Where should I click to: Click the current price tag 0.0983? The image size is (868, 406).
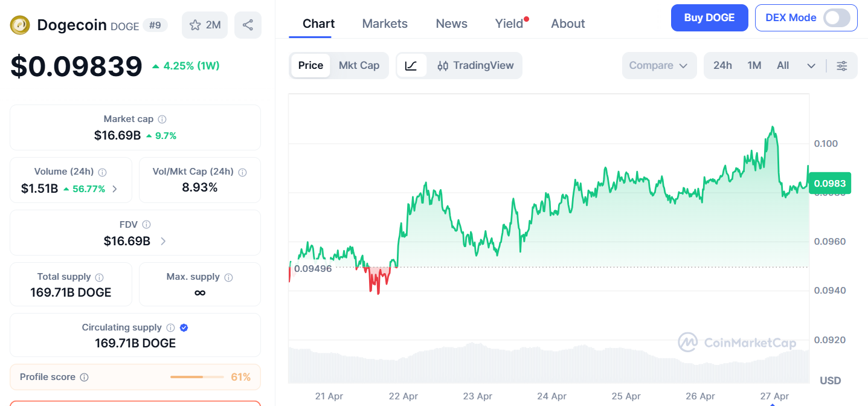(x=829, y=184)
